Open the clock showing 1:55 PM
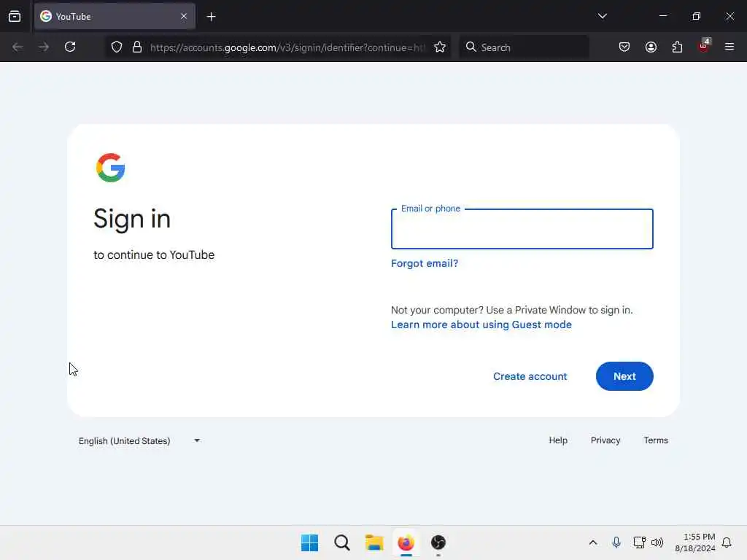Viewport: 747px width, 560px height. point(694,542)
